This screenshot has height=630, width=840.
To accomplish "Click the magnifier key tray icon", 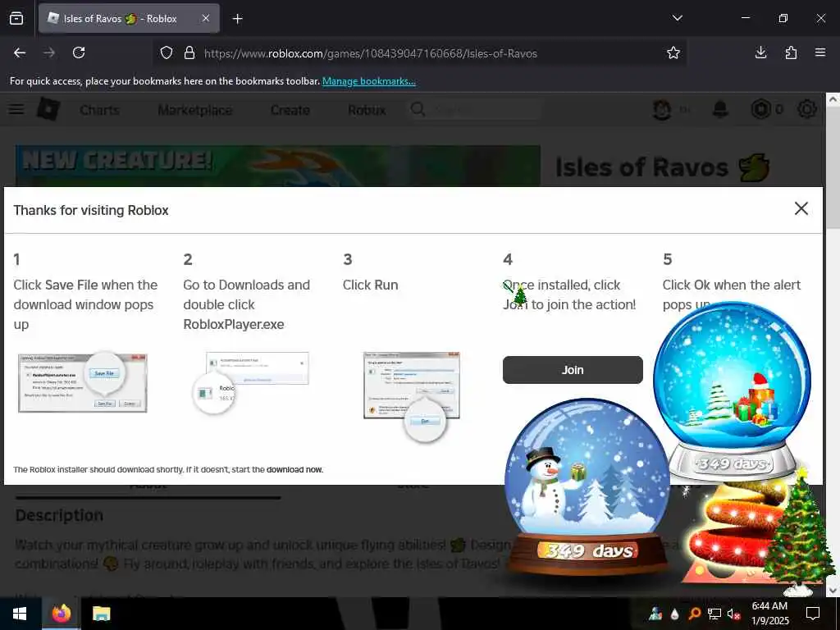I will click(694, 614).
